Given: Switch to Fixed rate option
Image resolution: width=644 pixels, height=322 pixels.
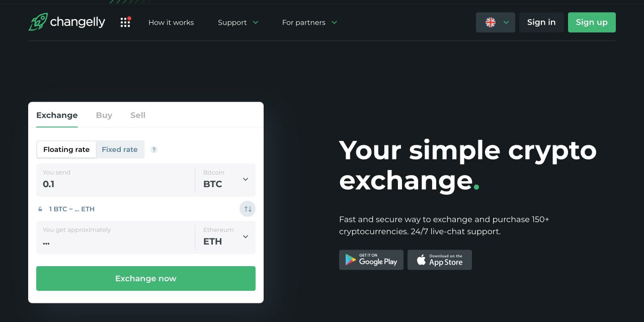Looking at the screenshot, I should tap(120, 149).
